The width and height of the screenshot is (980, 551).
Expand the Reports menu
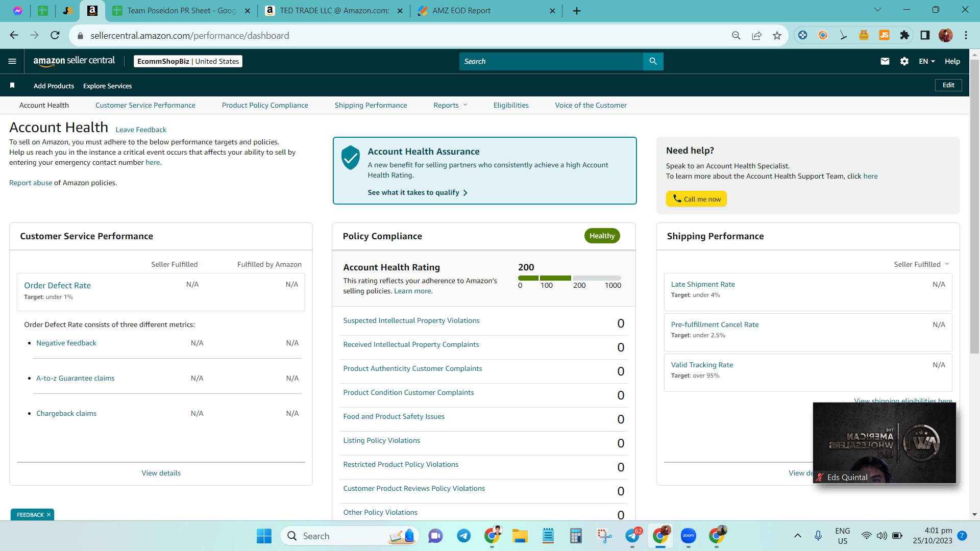tap(450, 105)
